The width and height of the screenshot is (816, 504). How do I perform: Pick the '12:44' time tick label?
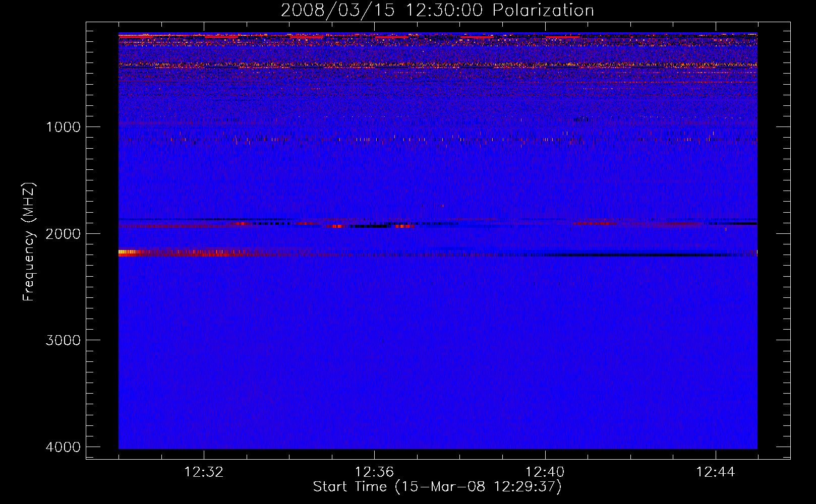(x=715, y=472)
